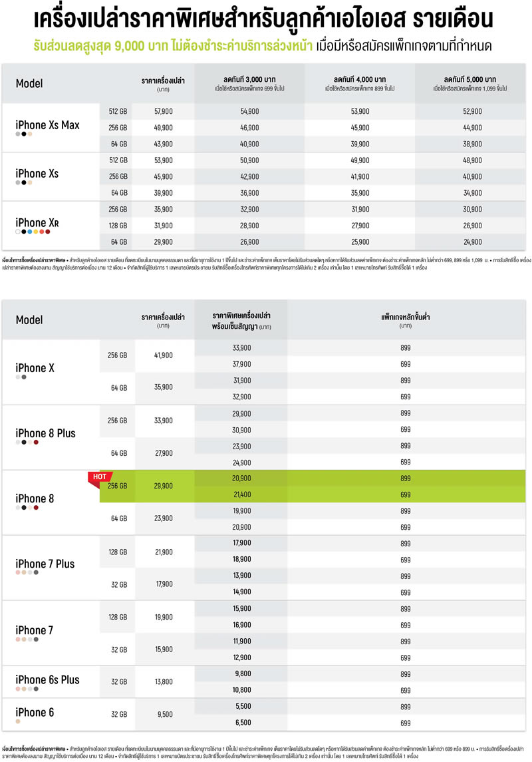Pick the dark gray dot under iPhone X
Image resolution: width=532 pixels, height=762 pixels.
tap(24, 377)
